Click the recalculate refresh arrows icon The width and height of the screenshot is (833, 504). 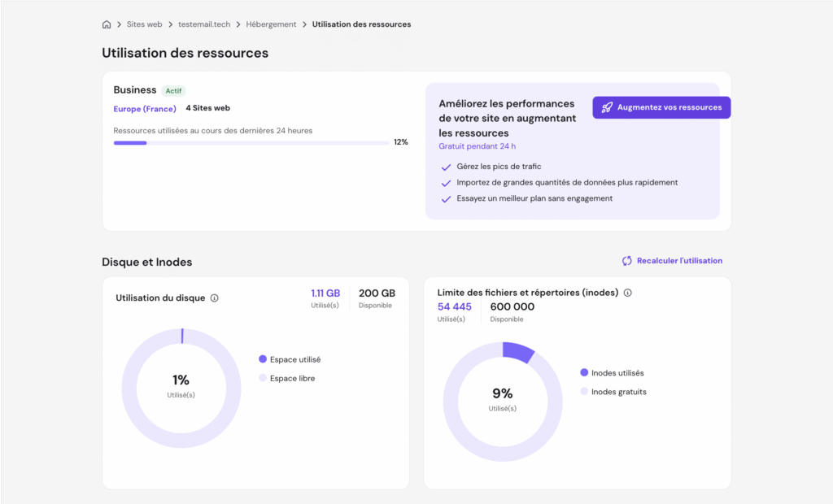pos(627,261)
